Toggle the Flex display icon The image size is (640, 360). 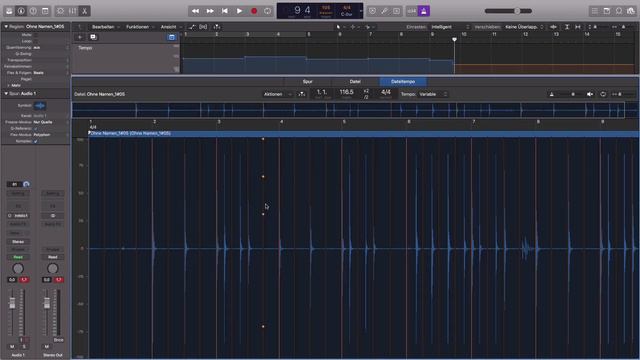coord(203,27)
